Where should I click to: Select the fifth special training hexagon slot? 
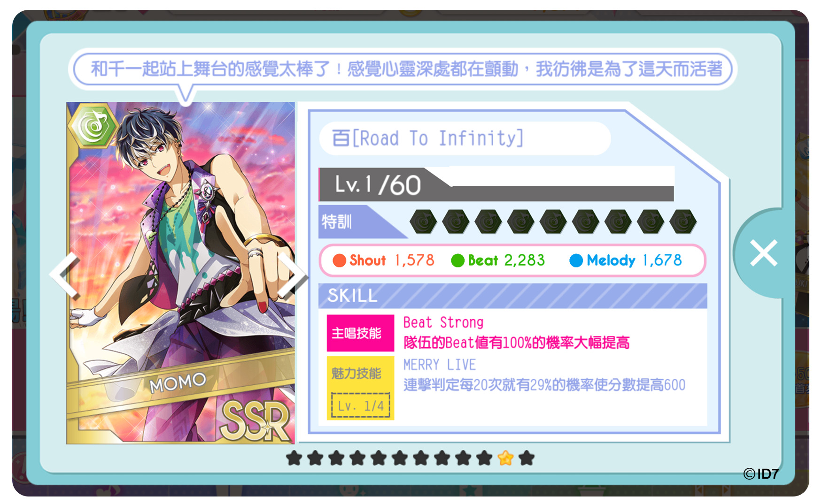pyautogui.click(x=553, y=221)
